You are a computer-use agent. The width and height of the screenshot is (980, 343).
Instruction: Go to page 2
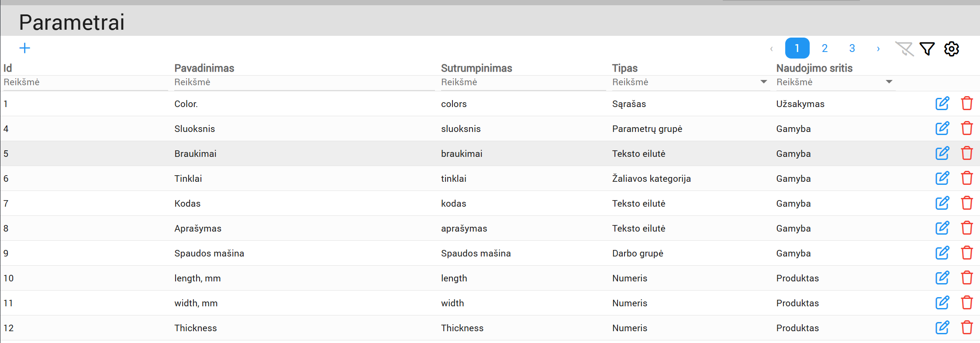[x=825, y=49]
